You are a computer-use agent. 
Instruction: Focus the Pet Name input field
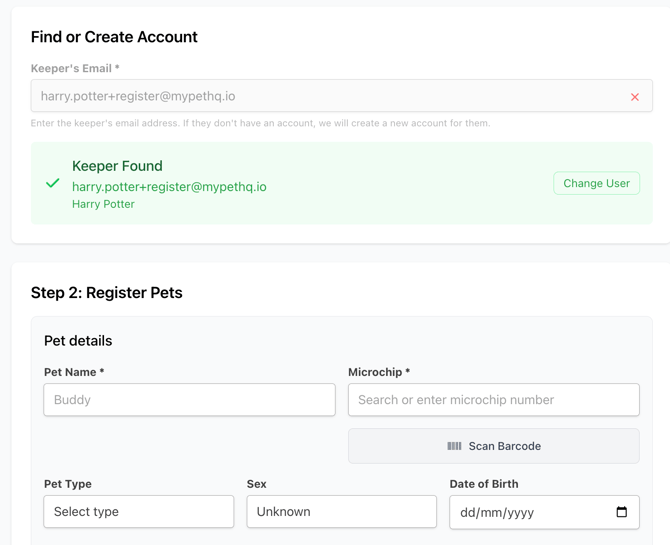189,400
